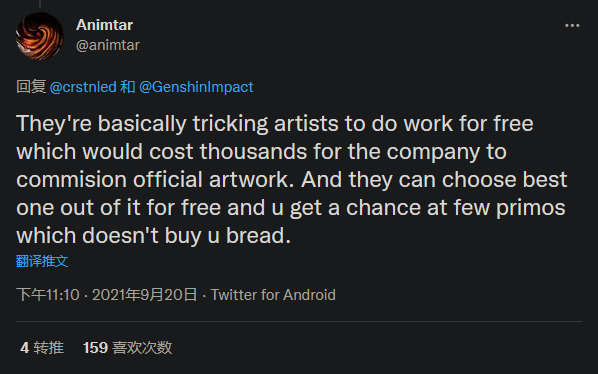The height and width of the screenshot is (374, 598).
Task: Open the Twitter for Android source link
Action: coord(273,295)
